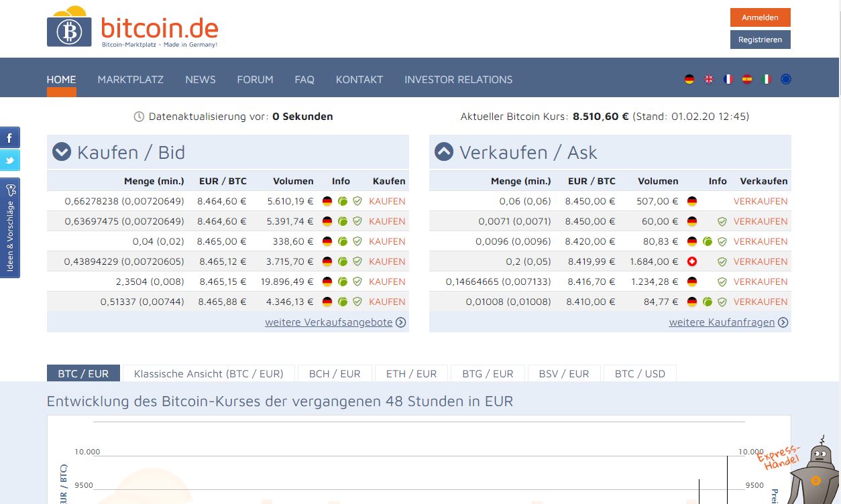This screenshot has width=841, height=504.
Task: Click the 19.896,49 € Volumen cell
Action: pos(286,281)
